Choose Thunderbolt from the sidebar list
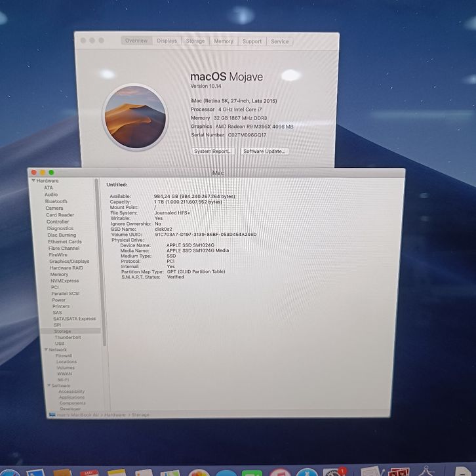 coord(68,338)
